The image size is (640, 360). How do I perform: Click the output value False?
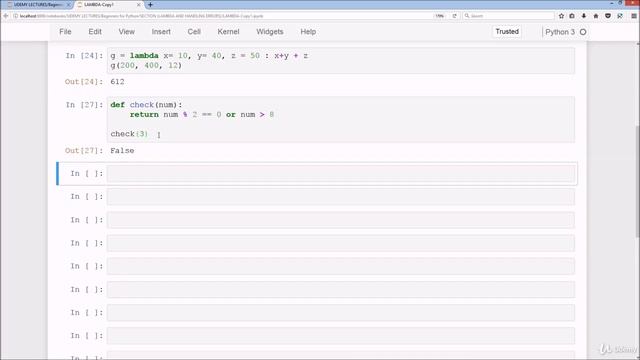point(122,151)
